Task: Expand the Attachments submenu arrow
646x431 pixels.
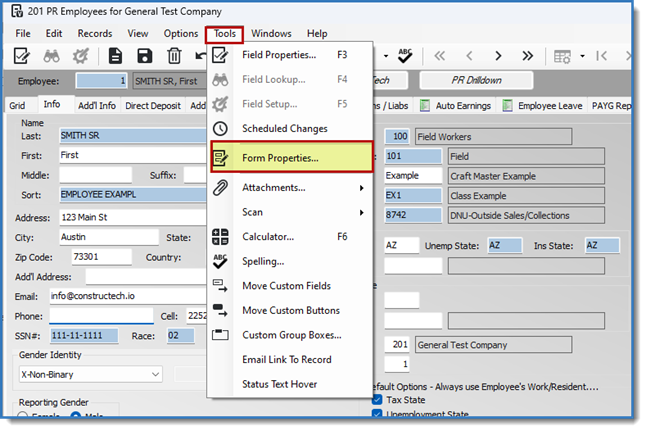Action: coord(361,188)
